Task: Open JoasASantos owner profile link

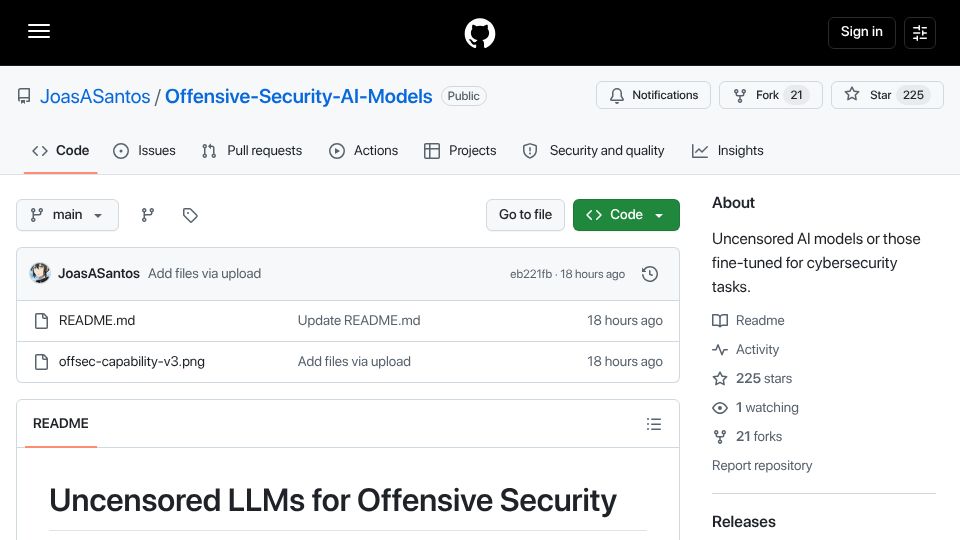Action: [x=95, y=96]
